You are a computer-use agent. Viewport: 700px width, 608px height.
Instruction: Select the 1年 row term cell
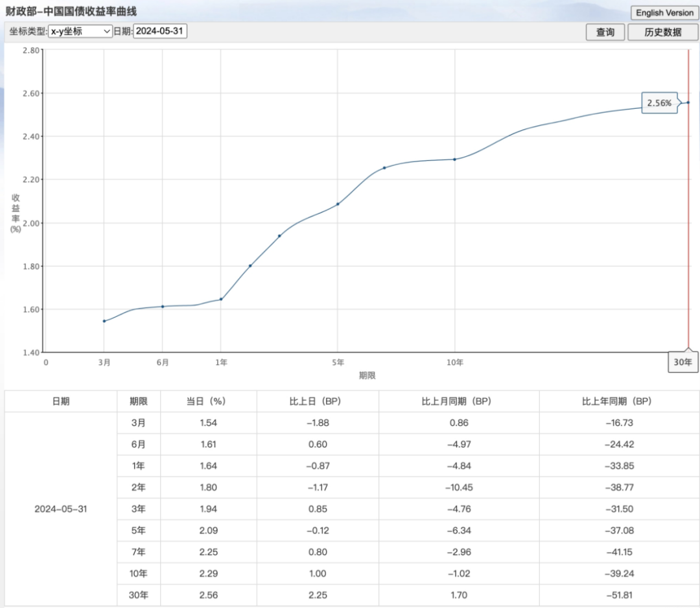139,465
